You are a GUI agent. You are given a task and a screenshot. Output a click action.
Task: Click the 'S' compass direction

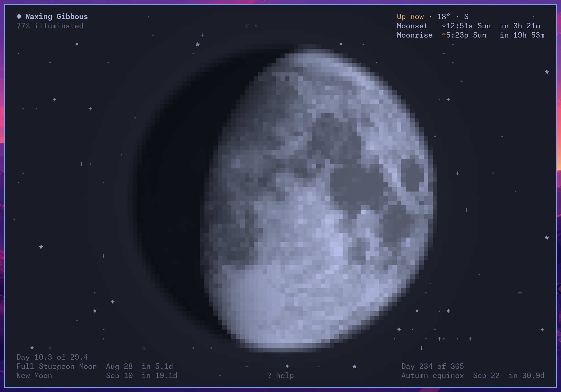[x=466, y=17]
